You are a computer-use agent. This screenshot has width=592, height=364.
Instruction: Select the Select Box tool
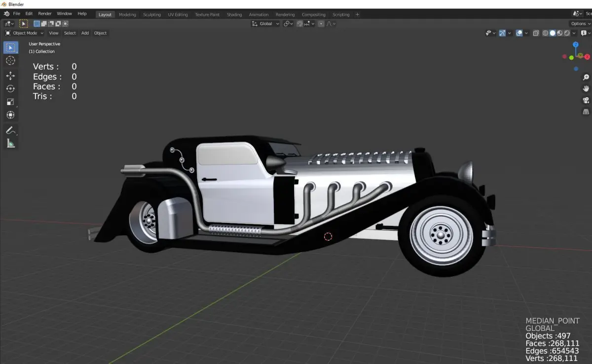(x=11, y=47)
